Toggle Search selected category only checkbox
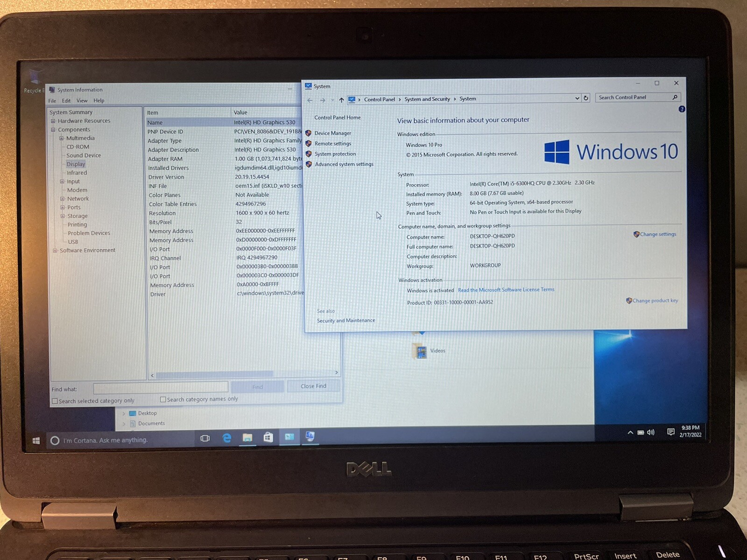Image resolution: width=747 pixels, height=560 pixels. pyautogui.click(x=55, y=401)
